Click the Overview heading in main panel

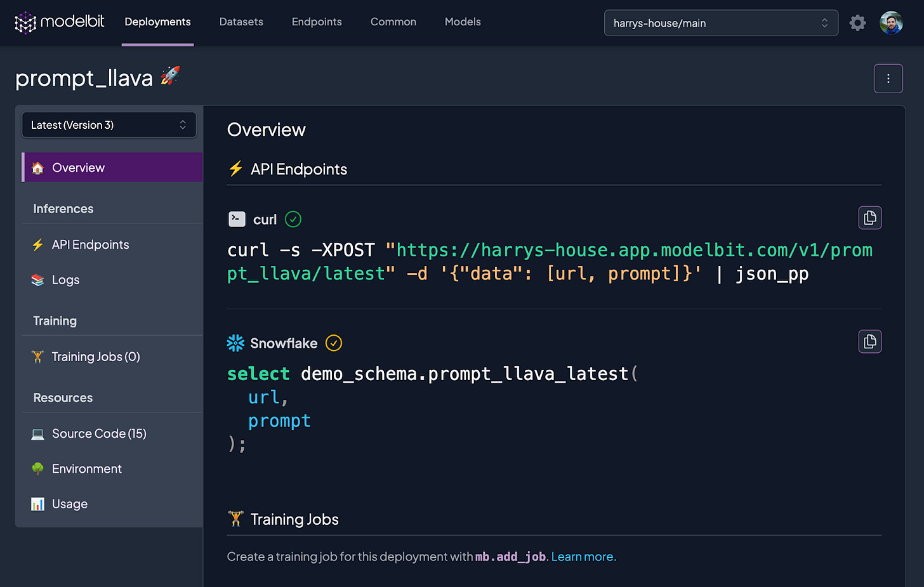[x=267, y=129]
